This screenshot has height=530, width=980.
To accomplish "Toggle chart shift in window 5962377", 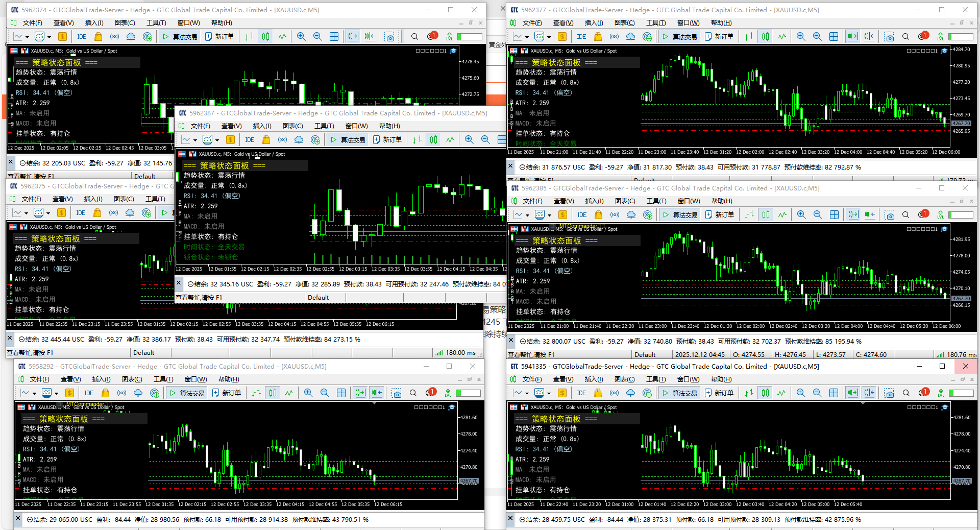I will pyautogui.click(x=869, y=37).
